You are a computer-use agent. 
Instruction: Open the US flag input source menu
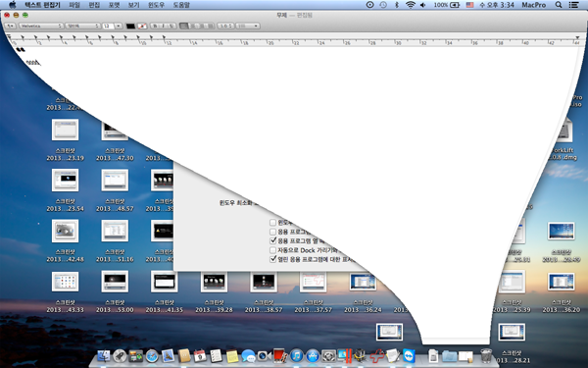click(469, 5)
